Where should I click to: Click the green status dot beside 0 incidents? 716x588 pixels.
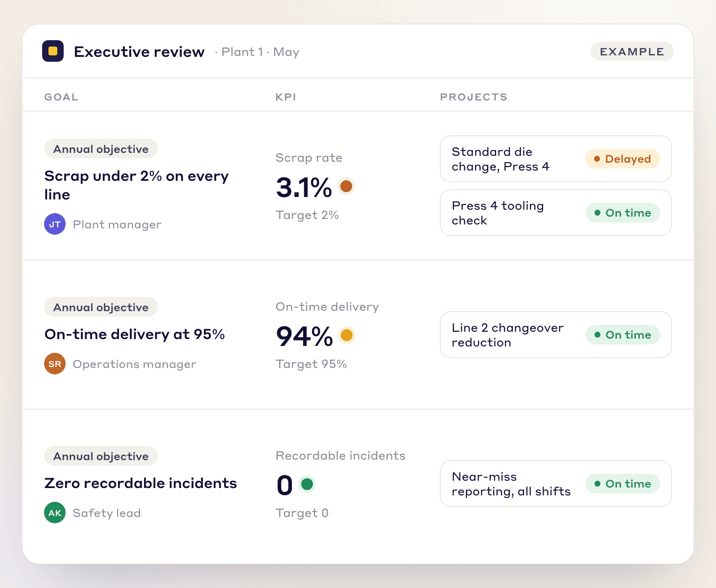click(x=307, y=484)
